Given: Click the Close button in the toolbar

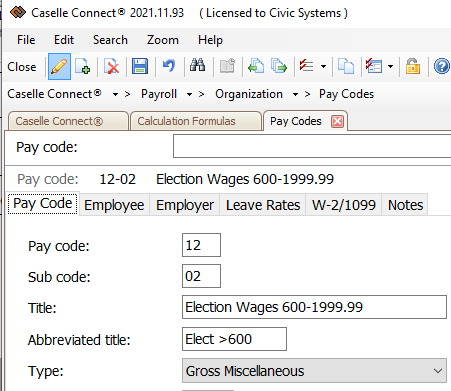Looking at the screenshot, I should 22,67.
